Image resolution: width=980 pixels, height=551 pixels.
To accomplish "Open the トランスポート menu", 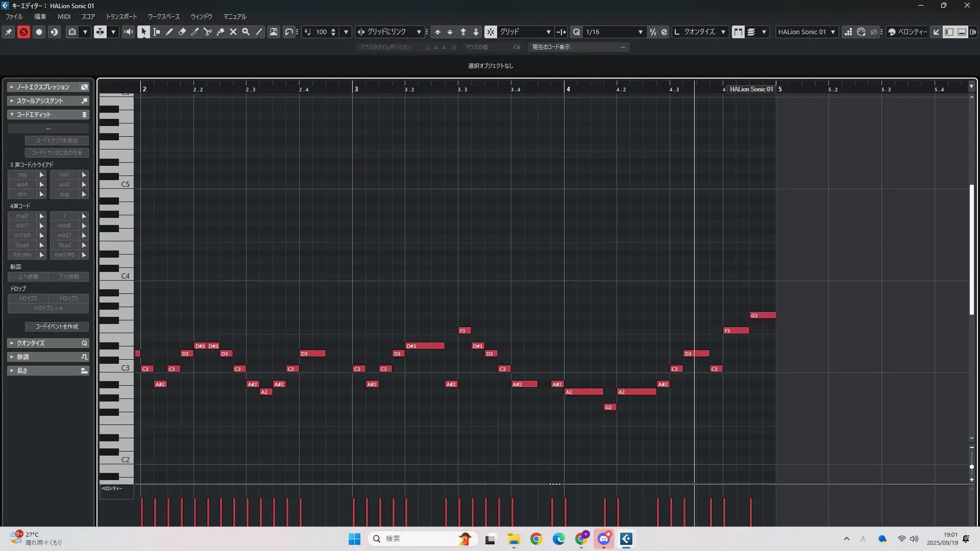I will (x=121, y=16).
